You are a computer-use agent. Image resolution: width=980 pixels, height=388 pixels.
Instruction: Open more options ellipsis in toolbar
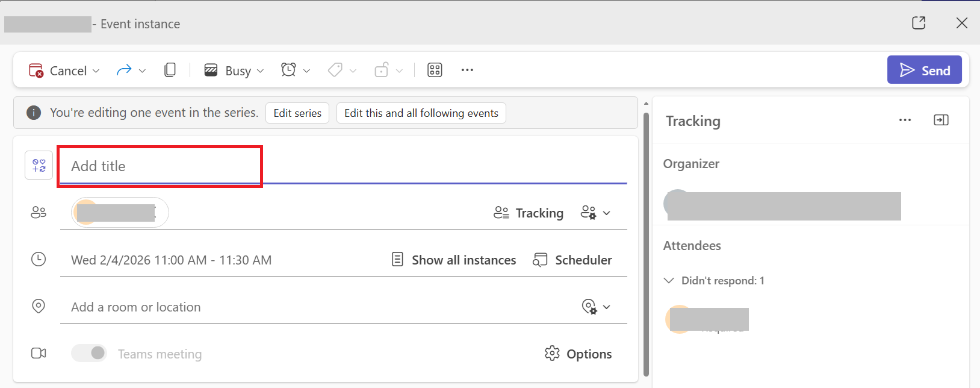click(467, 70)
